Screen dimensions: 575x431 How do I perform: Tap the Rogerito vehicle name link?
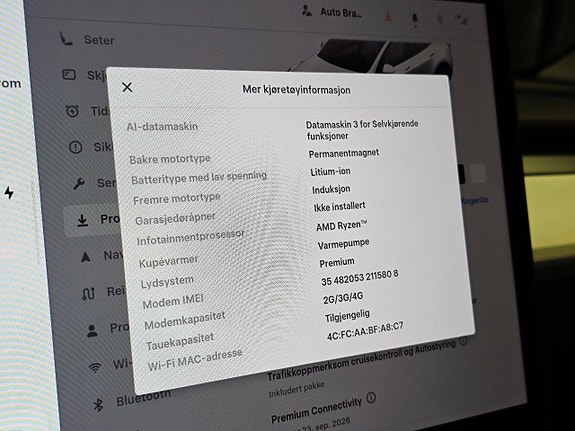[x=475, y=200]
